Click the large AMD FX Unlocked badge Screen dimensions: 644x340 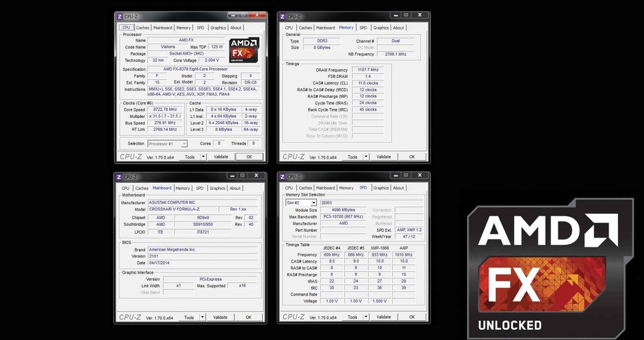click(x=550, y=268)
